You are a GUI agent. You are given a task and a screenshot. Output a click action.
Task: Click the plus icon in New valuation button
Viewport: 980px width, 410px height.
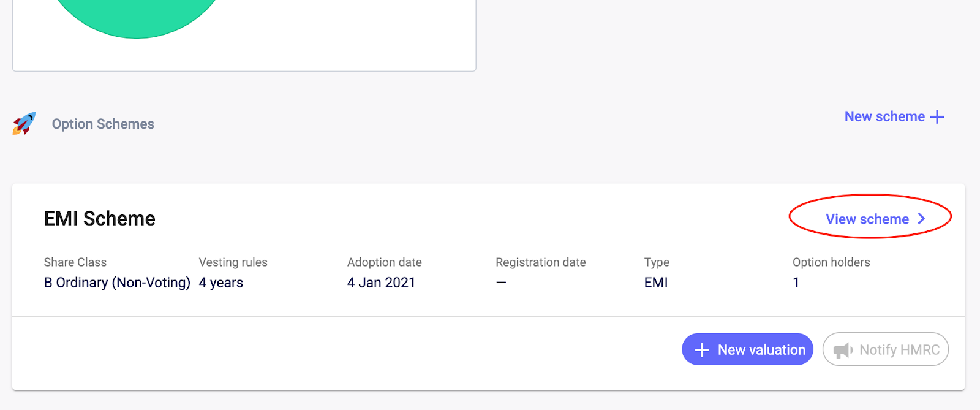[702, 350]
